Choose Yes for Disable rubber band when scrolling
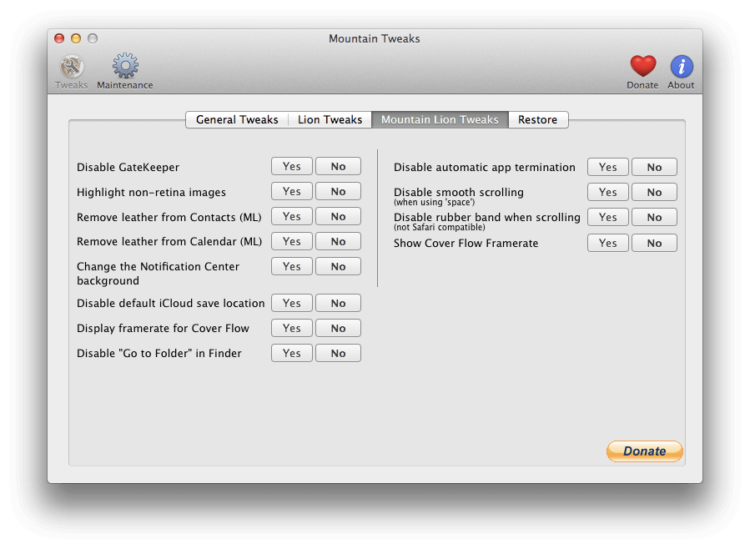The image size is (750, 549). 608,217
